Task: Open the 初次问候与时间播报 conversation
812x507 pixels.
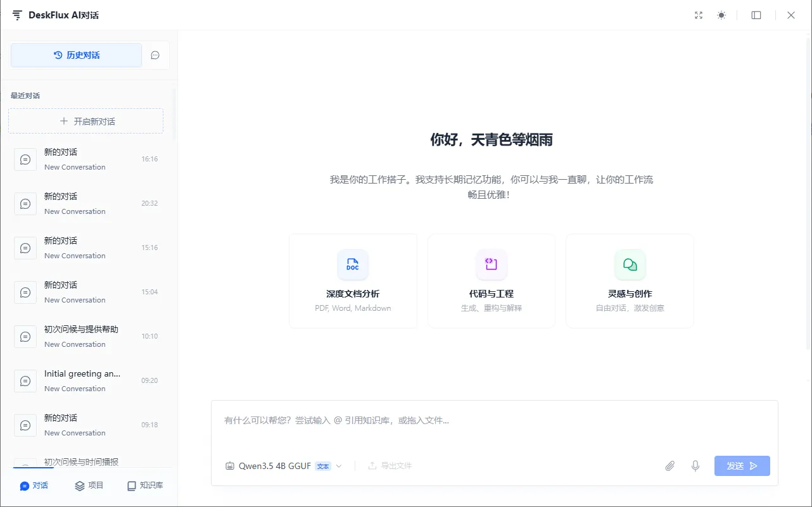Action: (x=87, y=462)
